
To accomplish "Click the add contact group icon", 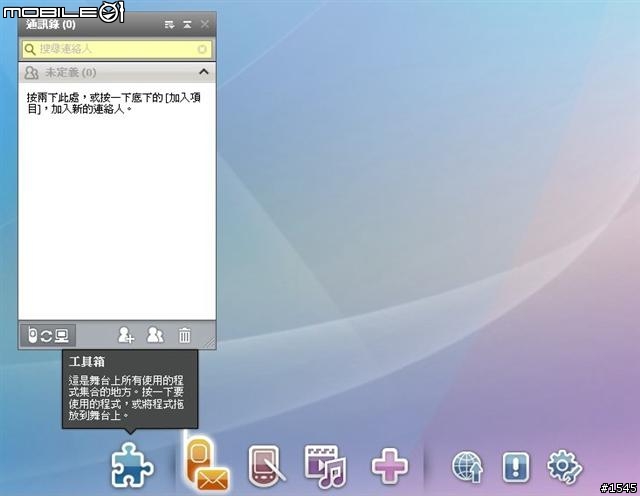I will point(155,335).
